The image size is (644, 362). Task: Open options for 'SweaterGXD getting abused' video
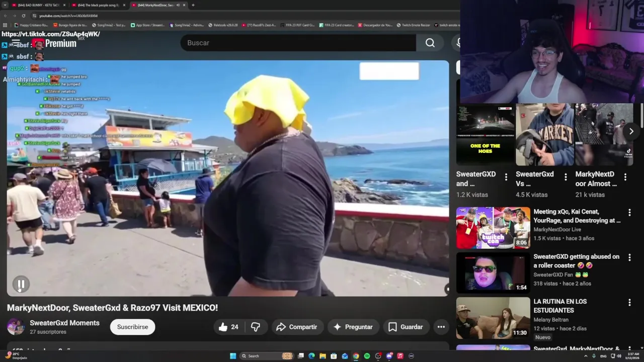point(629,257)
